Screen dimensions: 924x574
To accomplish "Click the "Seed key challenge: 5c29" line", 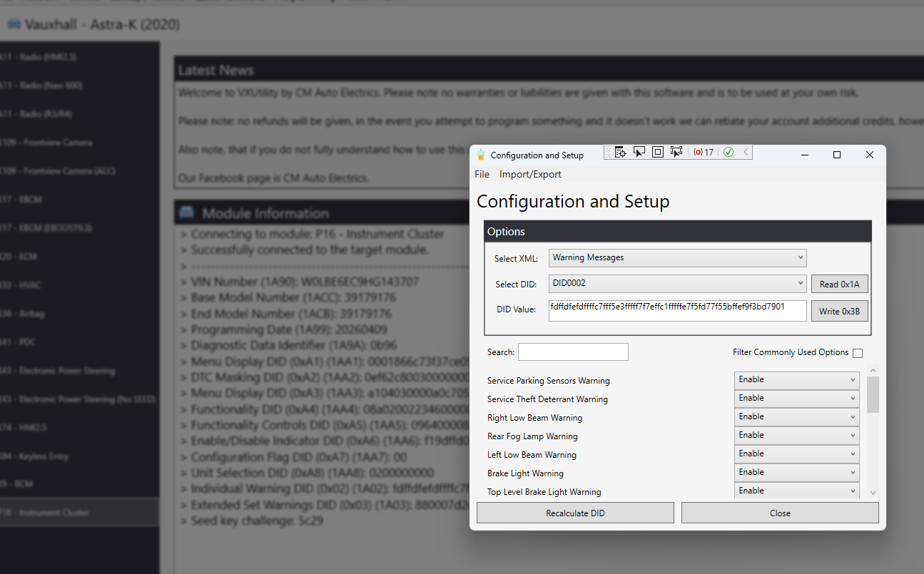I will [257, 521].
